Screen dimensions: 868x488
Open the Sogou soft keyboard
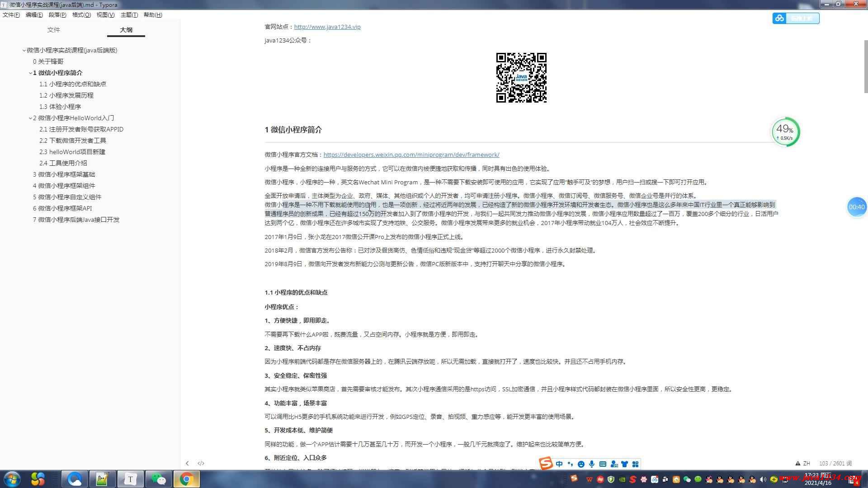click(x=603, y=464)
